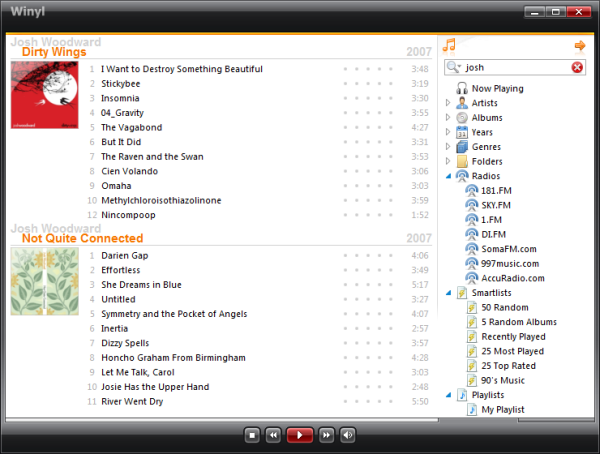Click the 25 Most Played smartlist icon

pyautogui.click(x=472, y=351)
